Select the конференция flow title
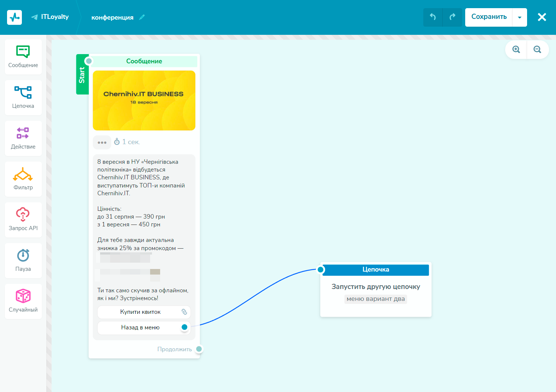 [x=112, y=17]
